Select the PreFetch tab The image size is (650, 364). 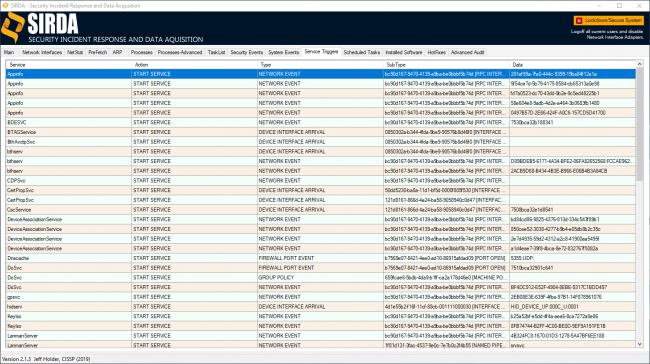pyautogui.click(x=97, y=52)
